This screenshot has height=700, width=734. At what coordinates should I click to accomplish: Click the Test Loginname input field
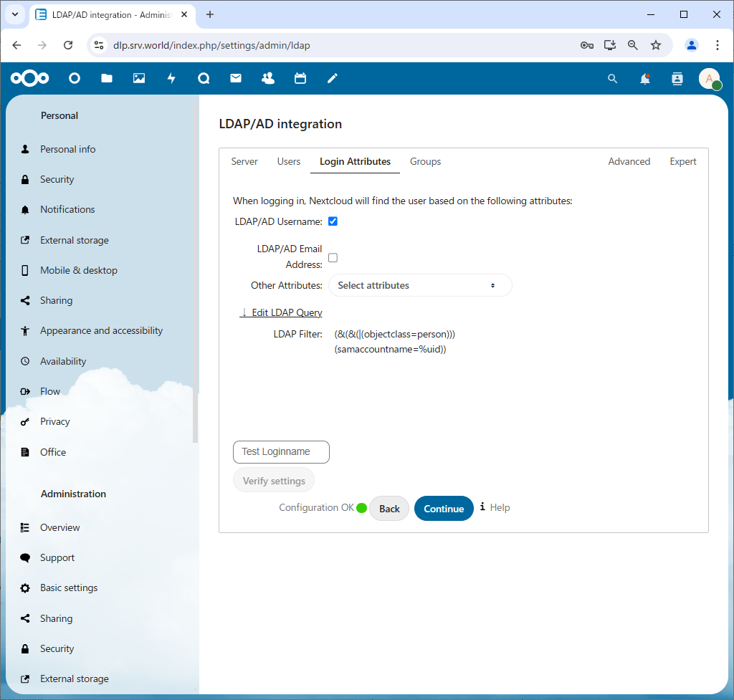pos(281,452)
